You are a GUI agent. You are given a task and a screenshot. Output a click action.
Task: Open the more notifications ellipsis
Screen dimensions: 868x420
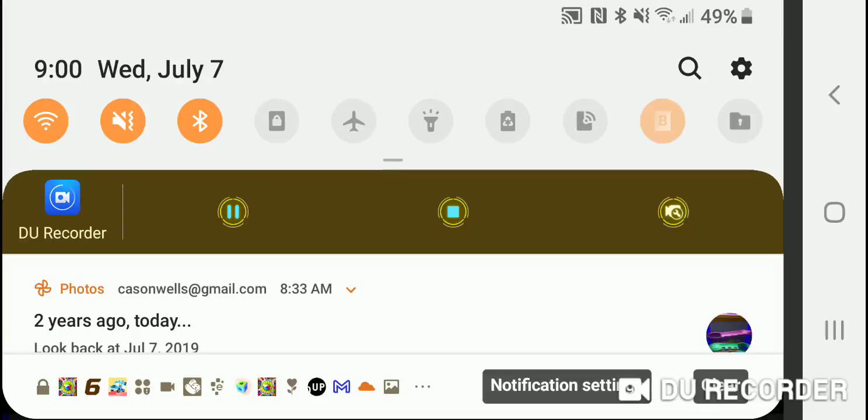422,386
